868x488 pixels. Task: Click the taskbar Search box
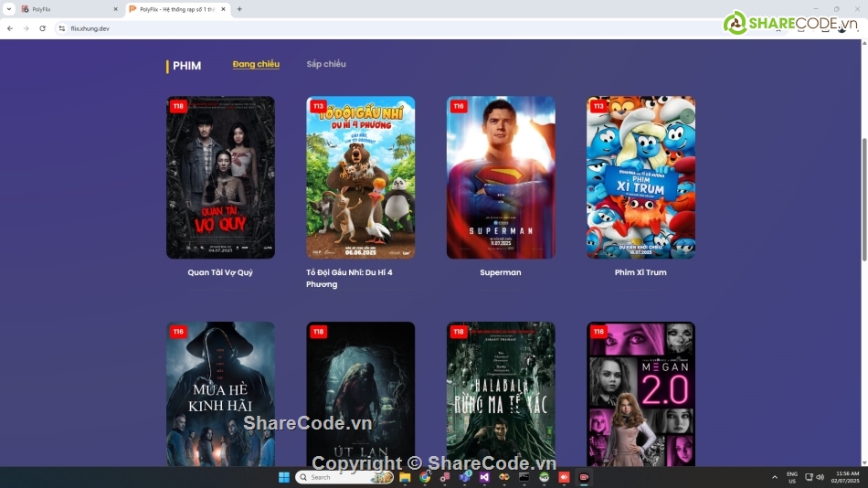pyautogui.click(x=344, y=477)
